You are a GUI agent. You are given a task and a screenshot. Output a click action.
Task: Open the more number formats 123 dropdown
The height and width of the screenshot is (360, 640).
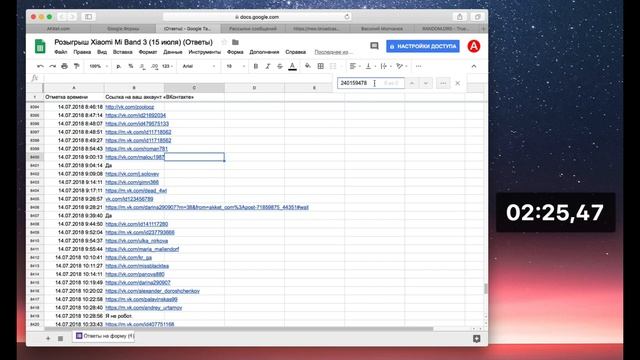(x=167, y=66)
